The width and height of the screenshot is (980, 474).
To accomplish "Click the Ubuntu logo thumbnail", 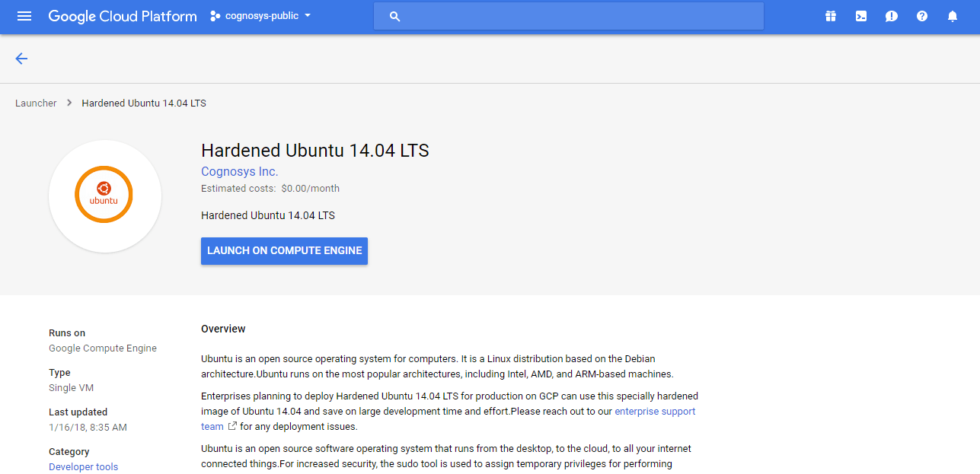I will [x=104, y=196].
